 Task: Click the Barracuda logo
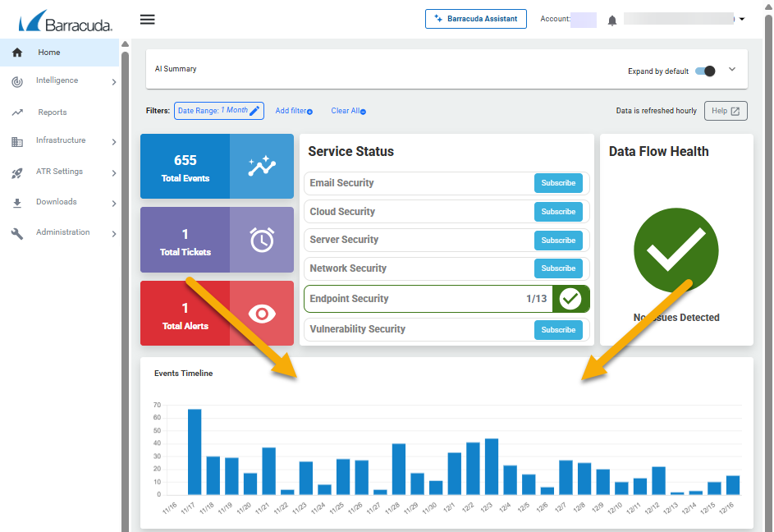click(66, 21)
